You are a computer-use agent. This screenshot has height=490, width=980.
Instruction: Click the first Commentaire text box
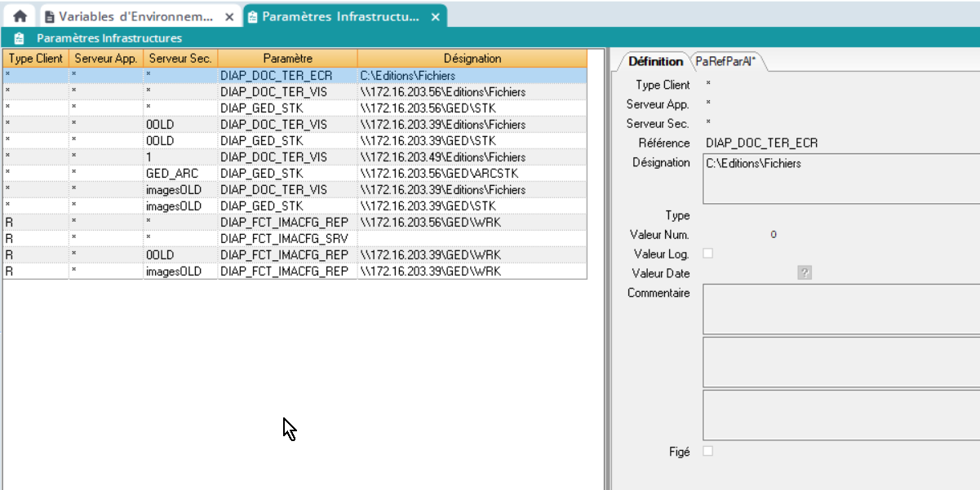(x=840, y=309)
